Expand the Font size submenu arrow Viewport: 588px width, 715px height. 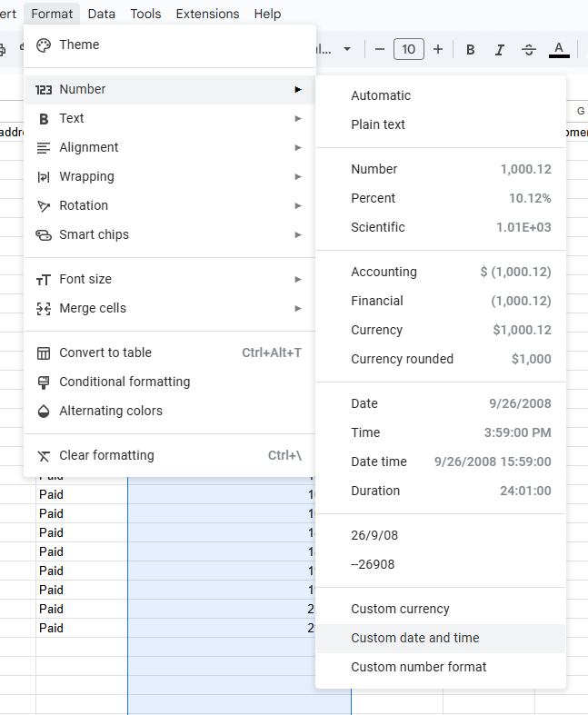(x=298, y=279)
